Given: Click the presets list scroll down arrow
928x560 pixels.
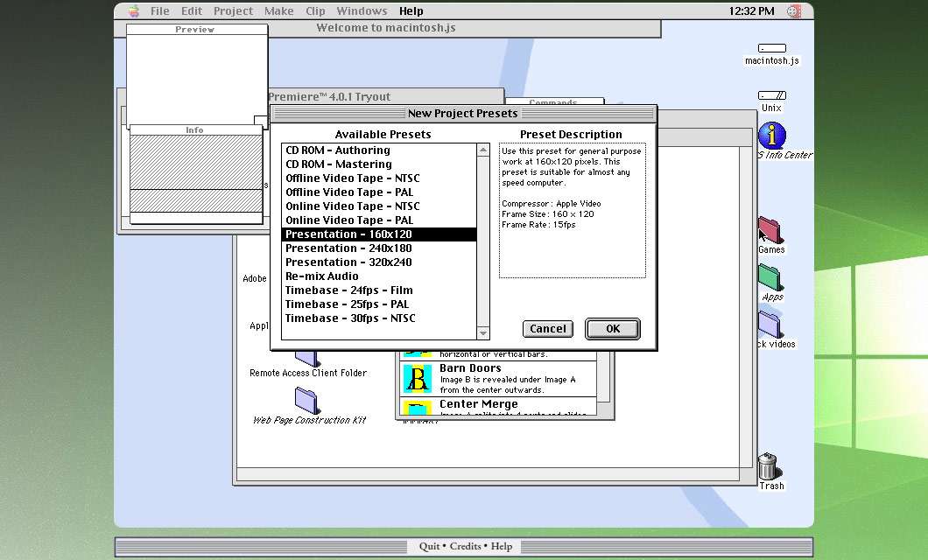Looking at the screenshot, I should (x=483, y=332).
